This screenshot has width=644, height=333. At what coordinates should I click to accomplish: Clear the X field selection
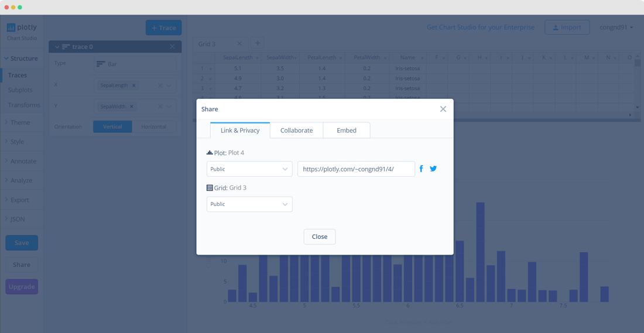[x=160, y=85]
